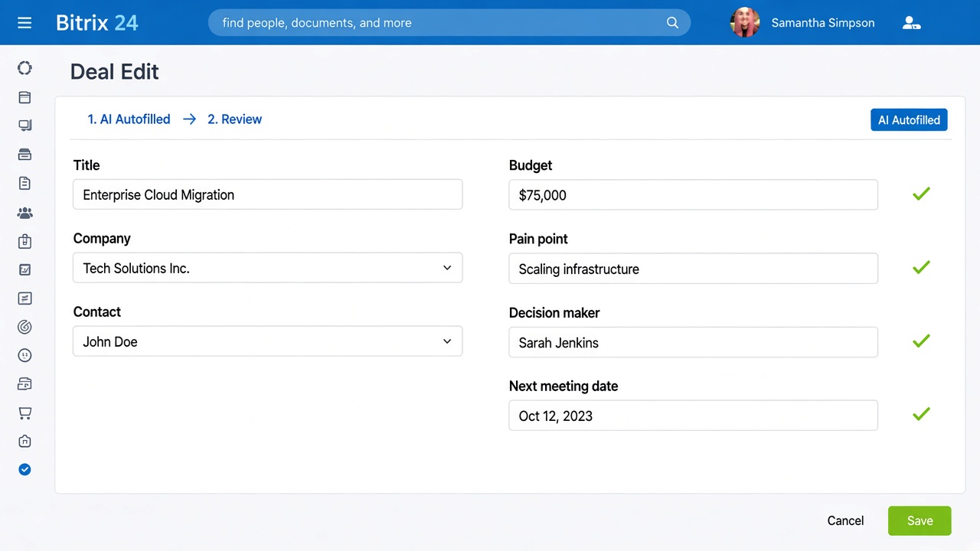
Task: Focus the search people and documents field
Action: pyautogui.click(x=449, y=23)
